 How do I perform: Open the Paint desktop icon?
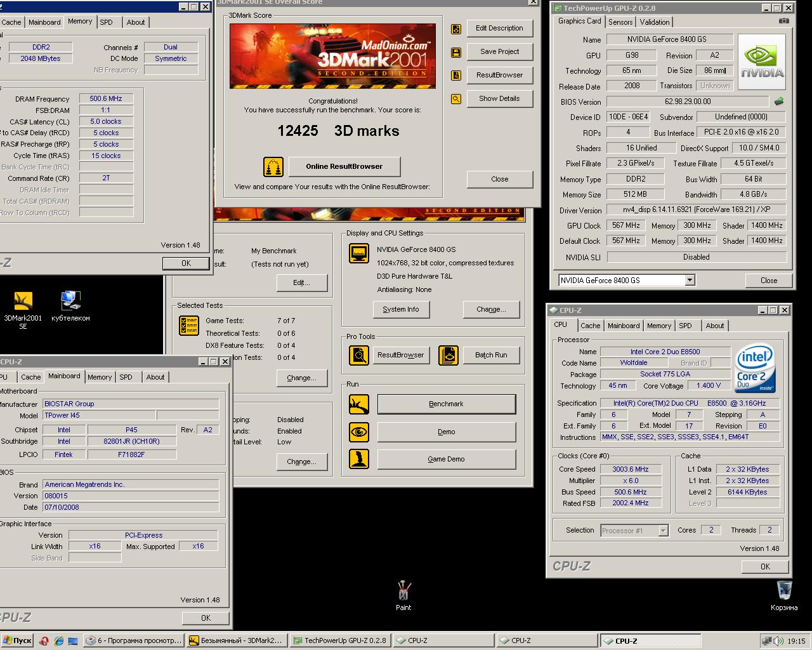point(403,595)
